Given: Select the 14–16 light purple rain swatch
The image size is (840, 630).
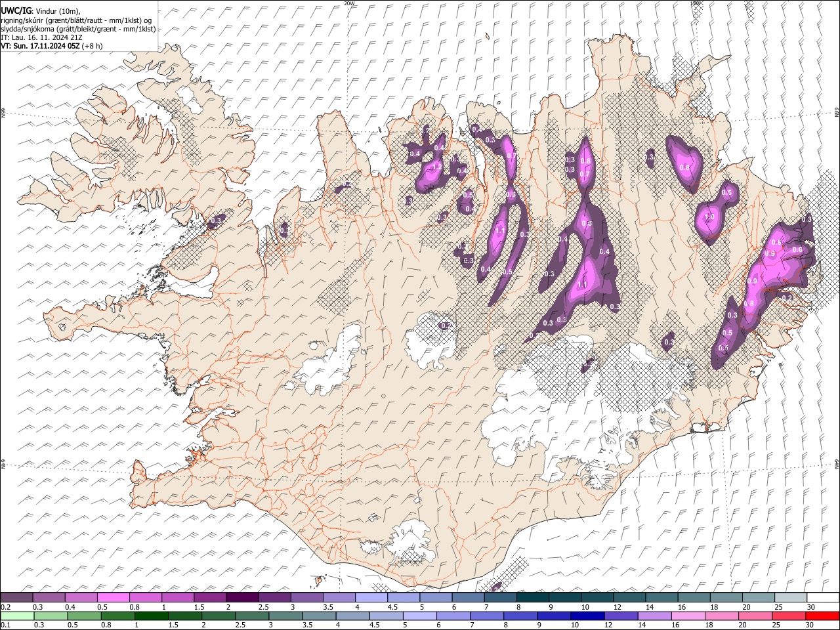Looking at the screenshot, I should point(654,616).
